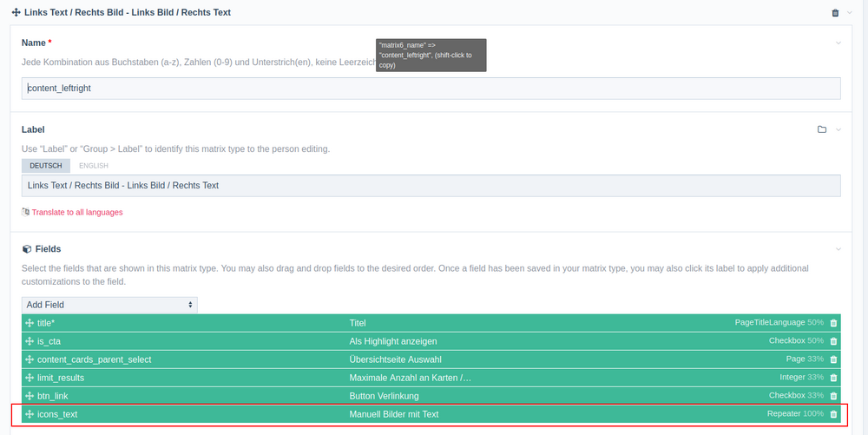Viewport: 868px width, 435px height.
Task: Switch to the DEUTSCH language tab
Action: (x=46, y=166)
